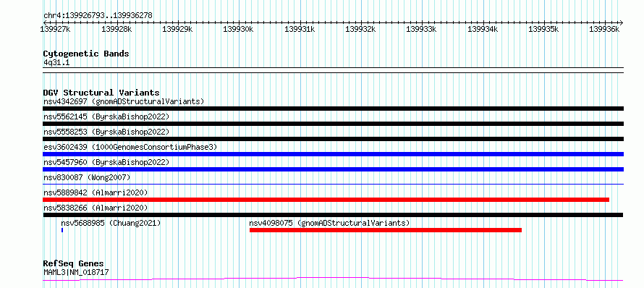Click the blue bar under nsv5457960
The height and width of the screenshot is (288, 644).
click(333, 169)
